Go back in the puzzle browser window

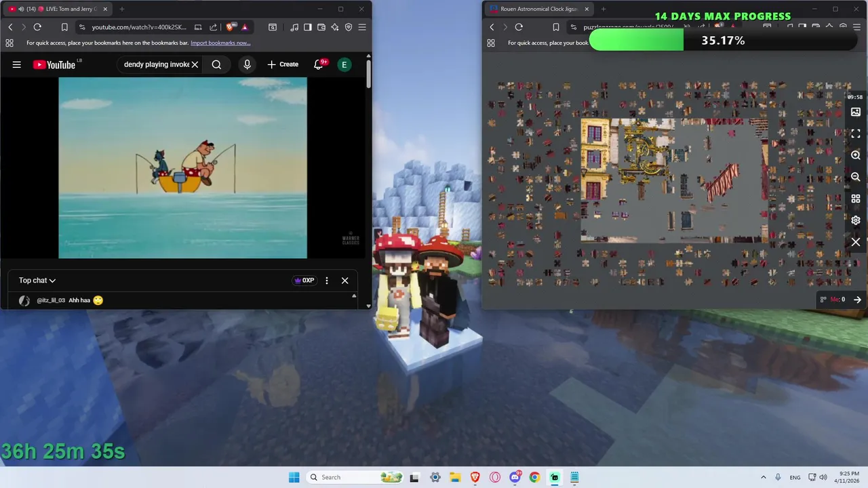coord(492,27)
